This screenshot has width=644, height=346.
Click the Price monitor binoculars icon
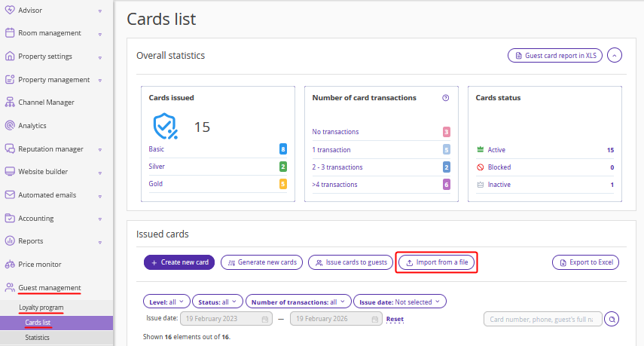(x=10, y=265)
